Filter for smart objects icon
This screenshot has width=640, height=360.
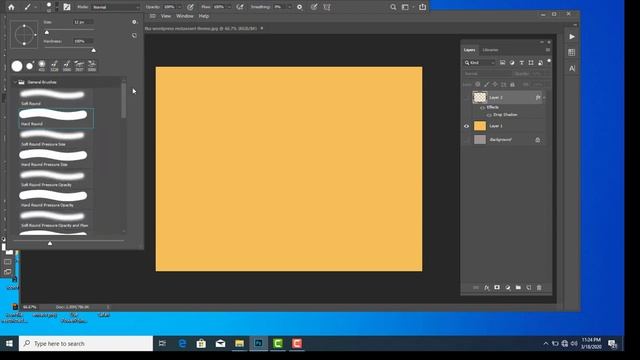(540, 63)
